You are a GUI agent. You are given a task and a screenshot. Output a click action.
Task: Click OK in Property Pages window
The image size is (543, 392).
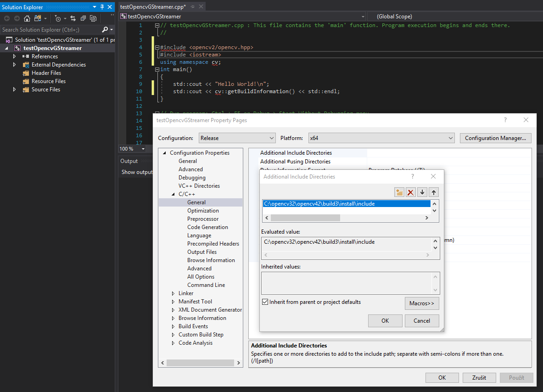click(442, 378)
